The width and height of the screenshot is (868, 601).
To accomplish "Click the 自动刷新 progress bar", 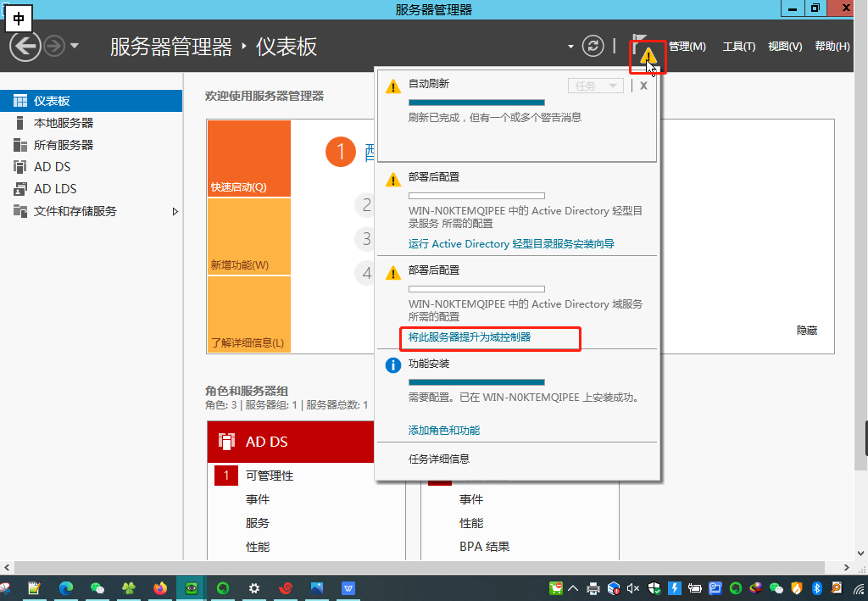I will tap(476, 103).
